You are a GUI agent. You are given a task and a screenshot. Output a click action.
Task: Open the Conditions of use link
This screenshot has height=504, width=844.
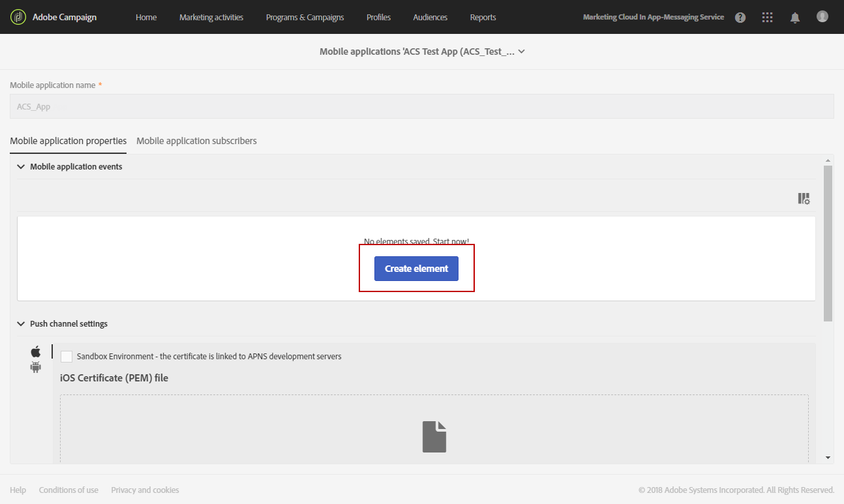68,490
